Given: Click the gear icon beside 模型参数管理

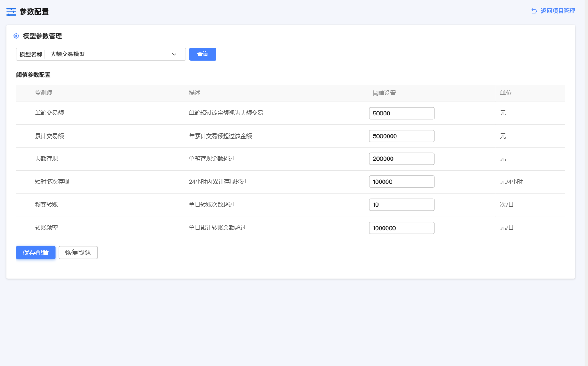Looking at the screenshot, I should [x=16, y=36].
